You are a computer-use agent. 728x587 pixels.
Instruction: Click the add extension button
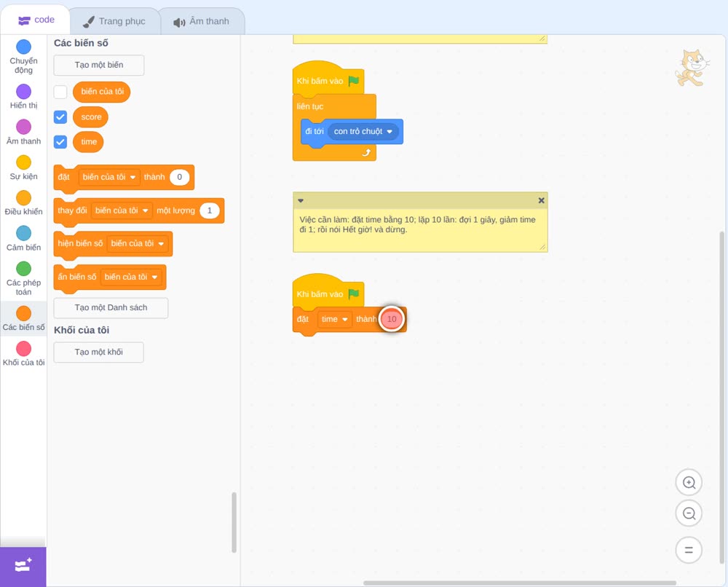[23, 566]
